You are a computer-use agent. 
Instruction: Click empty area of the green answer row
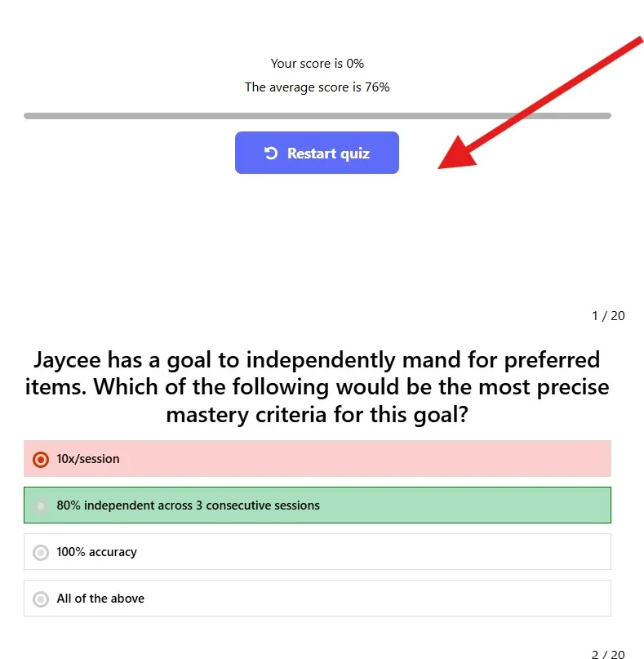coord(462,505)
